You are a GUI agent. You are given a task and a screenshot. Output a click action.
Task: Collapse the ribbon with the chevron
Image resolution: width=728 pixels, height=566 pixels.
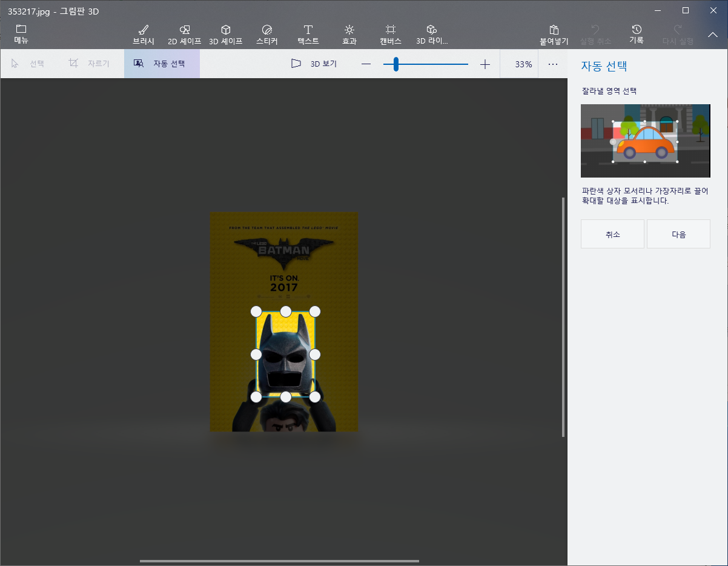click(x=713, y=35)
